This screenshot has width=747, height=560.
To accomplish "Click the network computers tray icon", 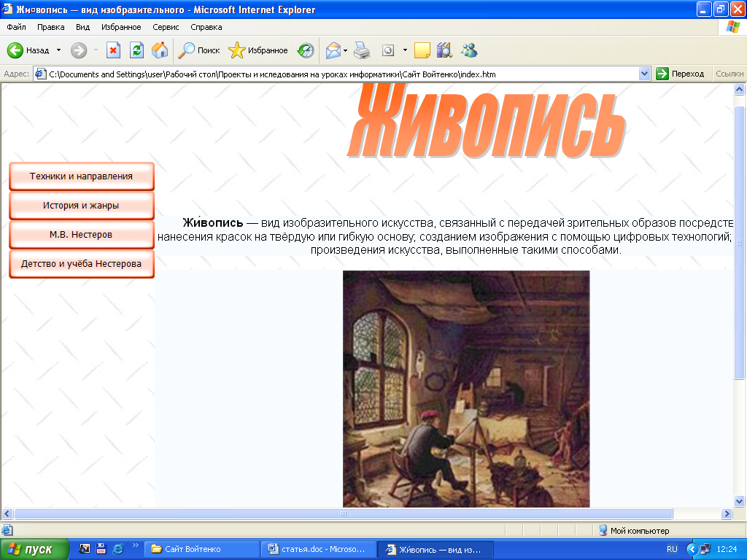I will pyautogui.click(x=705, y=550).
